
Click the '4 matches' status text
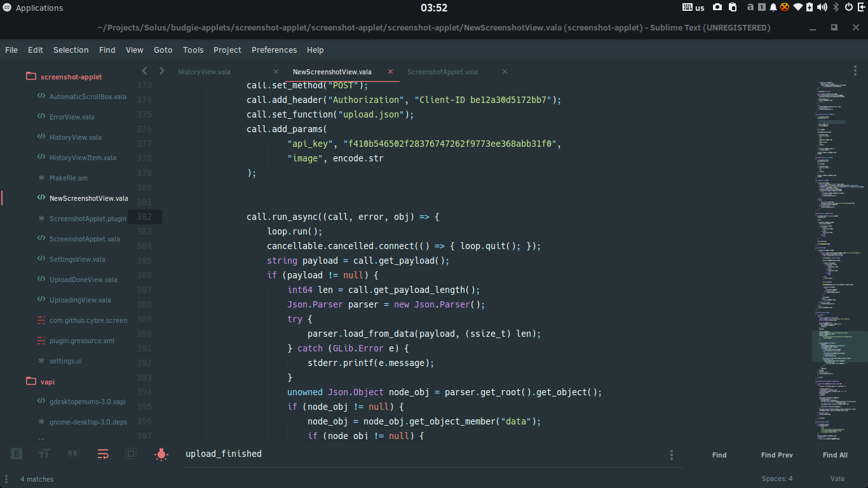pyautogui.click(x=37, y=479)
